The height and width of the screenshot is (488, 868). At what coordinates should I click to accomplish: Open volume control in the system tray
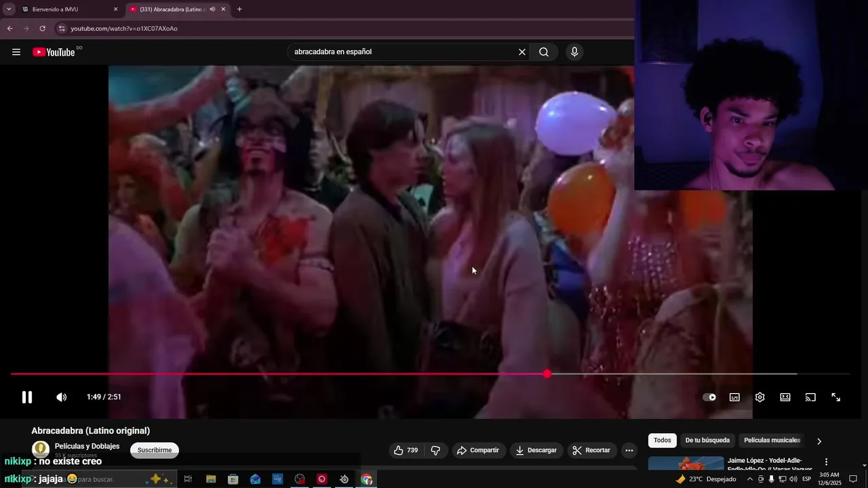(793, 479)
